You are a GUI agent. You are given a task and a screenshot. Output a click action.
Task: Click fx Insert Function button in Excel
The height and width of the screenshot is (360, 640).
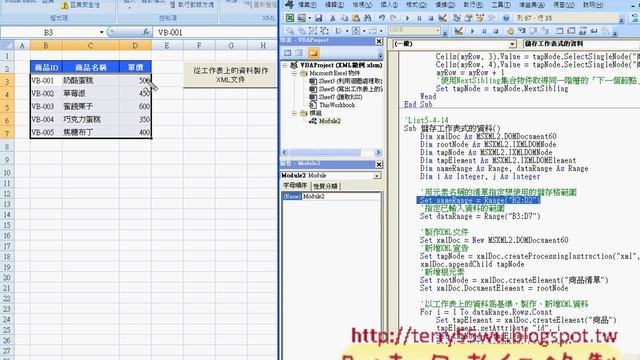[146, 32]
